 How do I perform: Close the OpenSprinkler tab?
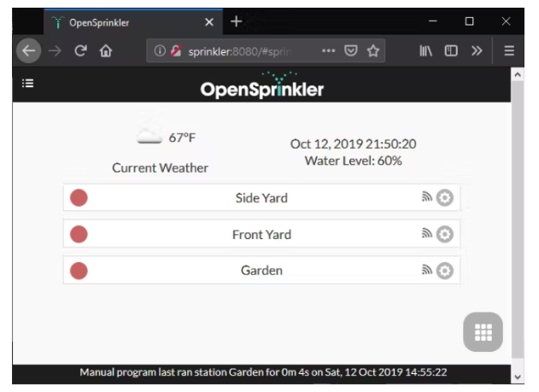coord(209,22)
